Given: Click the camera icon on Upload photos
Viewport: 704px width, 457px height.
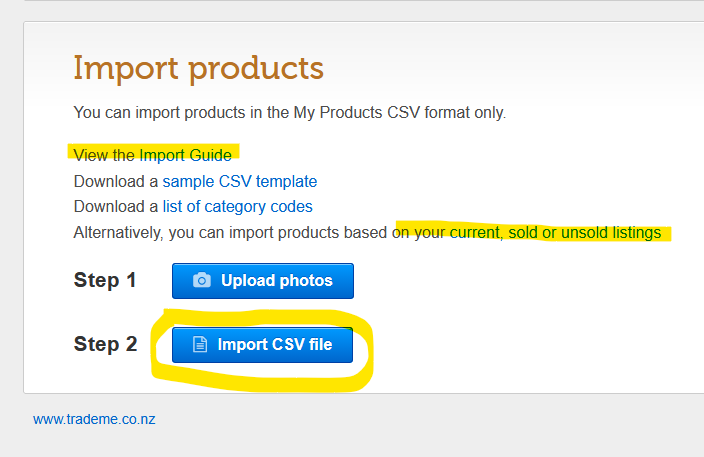Looking at the screenshot, I should 202,281.
